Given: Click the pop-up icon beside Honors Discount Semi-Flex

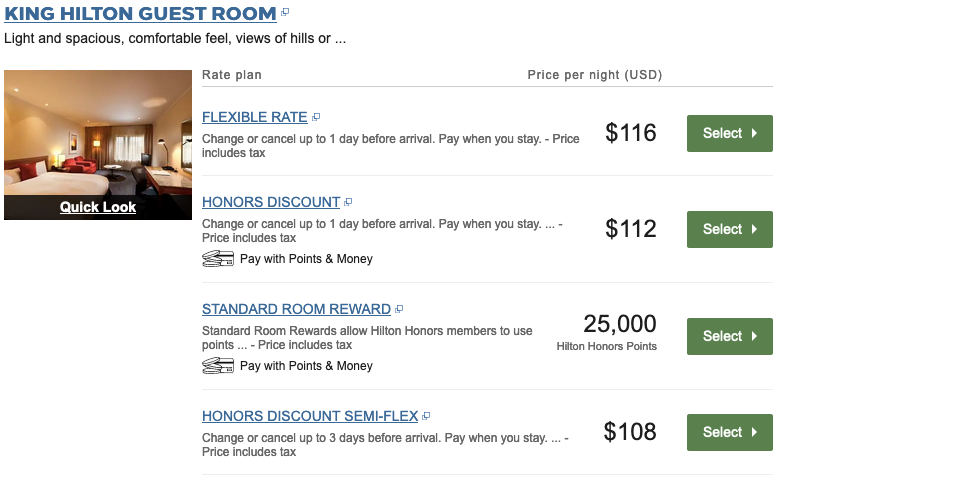Looking at the screenshot, I should 426,416.
